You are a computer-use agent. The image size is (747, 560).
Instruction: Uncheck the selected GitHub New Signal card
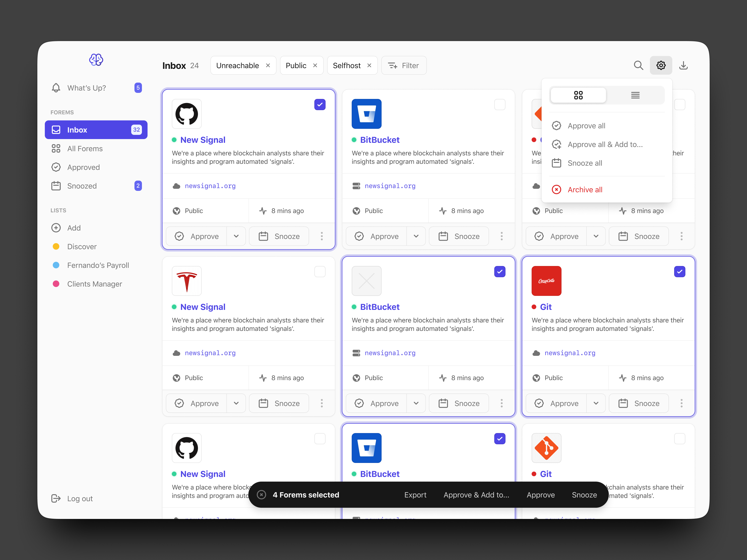[320, 105]
